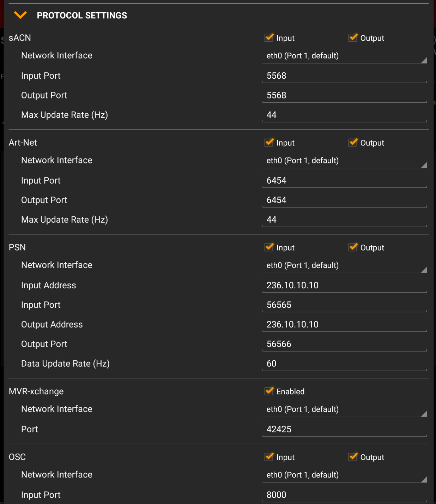Enable sACN Input
The height and width of the screenshot is (504, 436).
[x=269, y=38]
